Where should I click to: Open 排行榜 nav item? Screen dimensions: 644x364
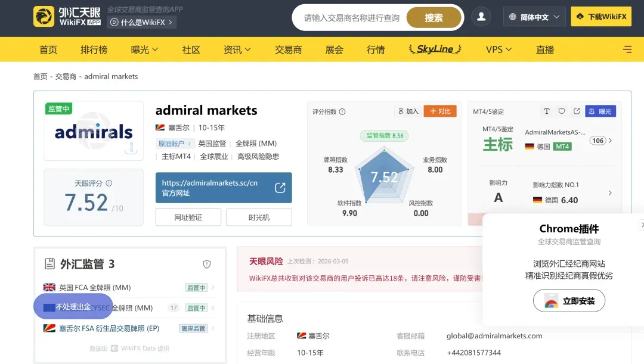pyautogui.click(x=94, y=49)
